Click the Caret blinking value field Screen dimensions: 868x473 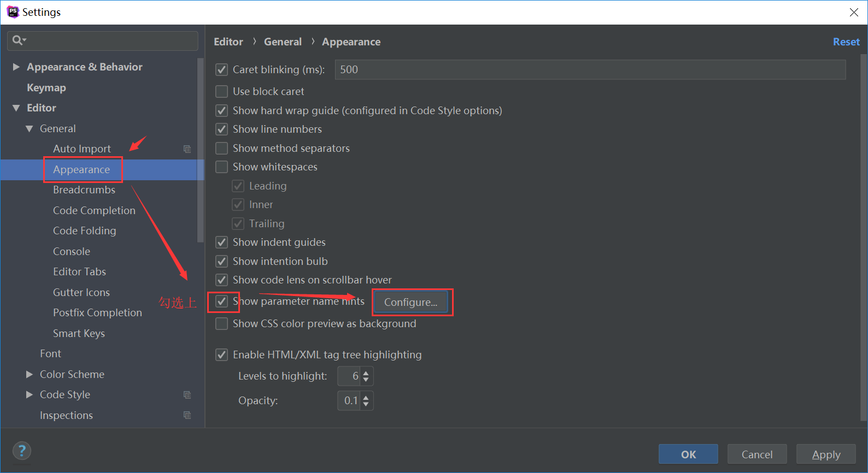pyautogui.click(x=590, y=70)
